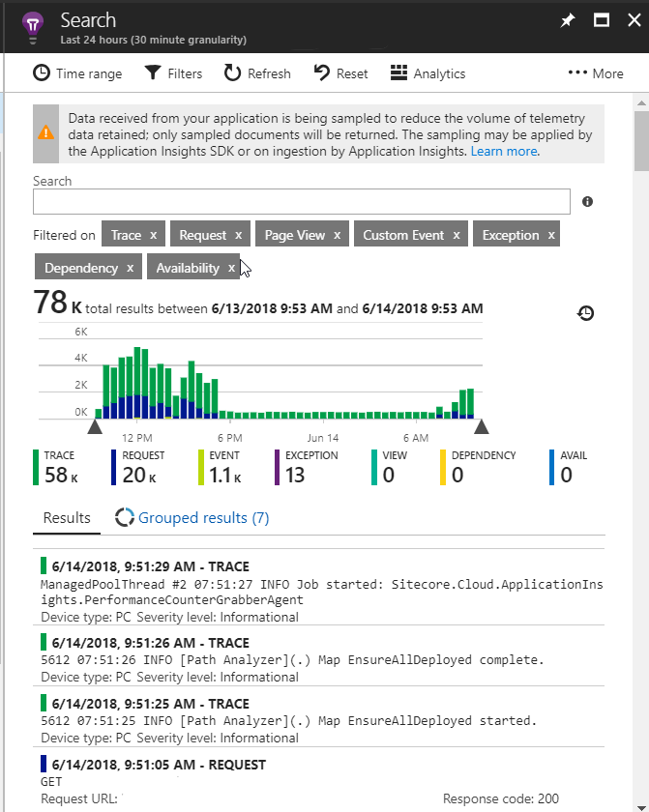Viewport: 649px width, 812px height.
Task: Click inside the Search text field
Action: [301, 201]
